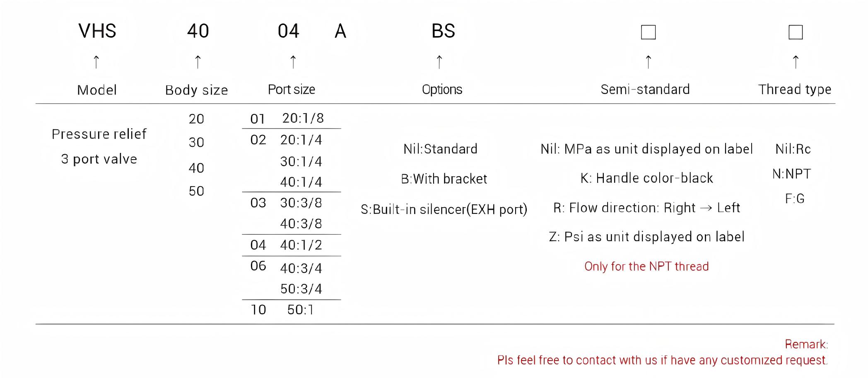868x378 pixels.
Task: Select body size 50 in the list
Action: pyautogui.click(x=196, y=191)
